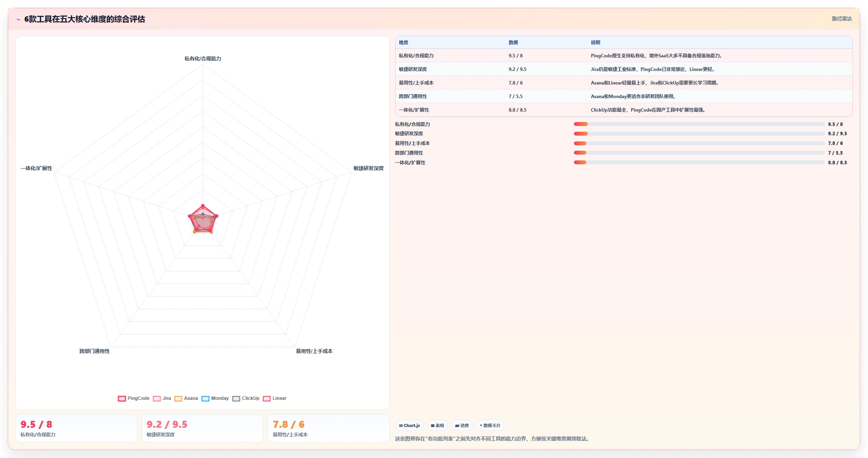Hide the ClickUp series in the legend
Viewport: 868px width, 458px height.
point(246,398)
